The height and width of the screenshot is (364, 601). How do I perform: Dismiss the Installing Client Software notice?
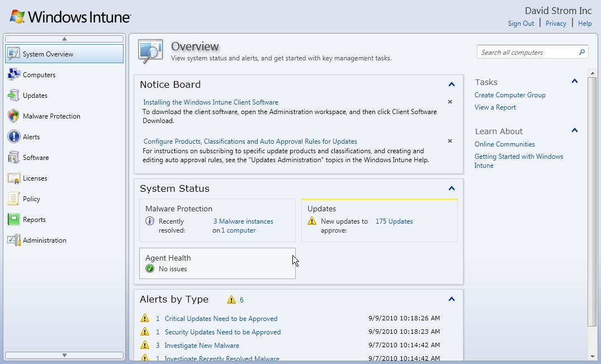coord(449,102)
